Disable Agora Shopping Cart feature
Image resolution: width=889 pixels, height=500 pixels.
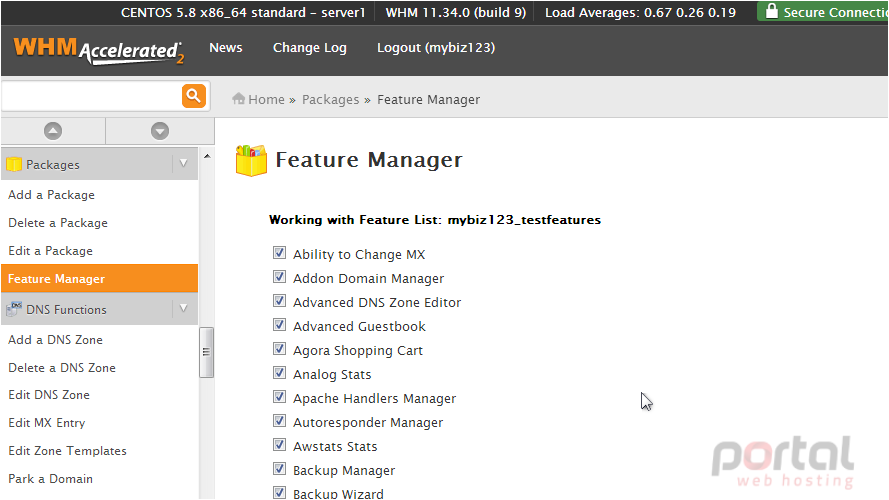[279, 348]
